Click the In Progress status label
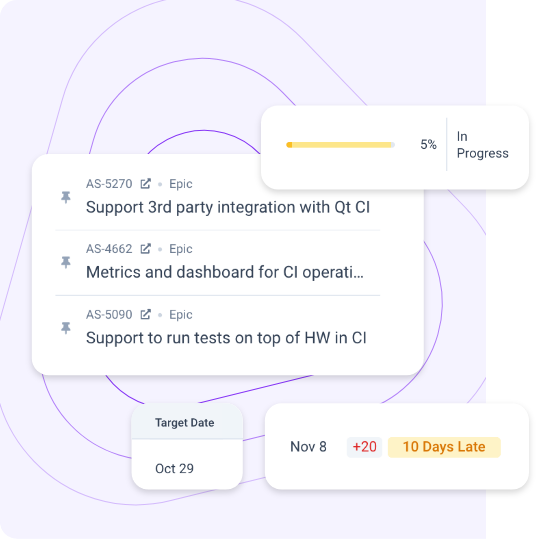The image size is (538, 539). [x=482, y=145]
